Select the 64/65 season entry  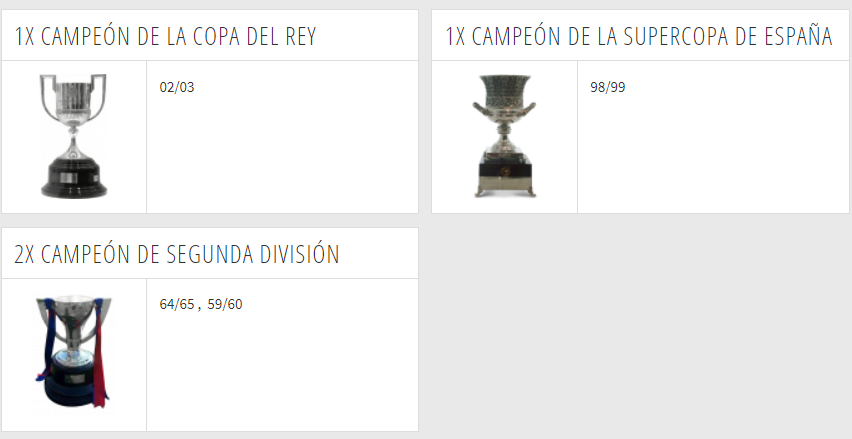(177, 304)
